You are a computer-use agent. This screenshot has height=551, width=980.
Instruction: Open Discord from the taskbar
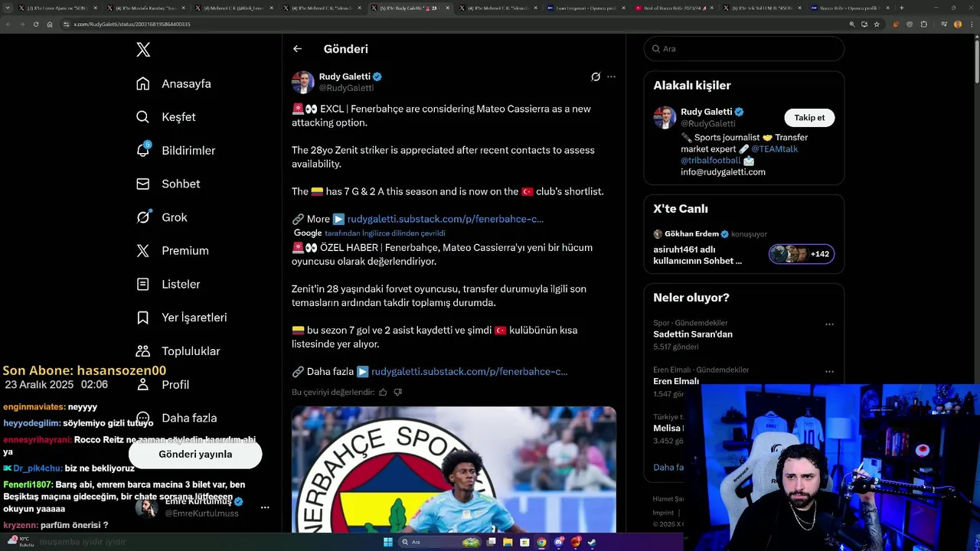559,543
